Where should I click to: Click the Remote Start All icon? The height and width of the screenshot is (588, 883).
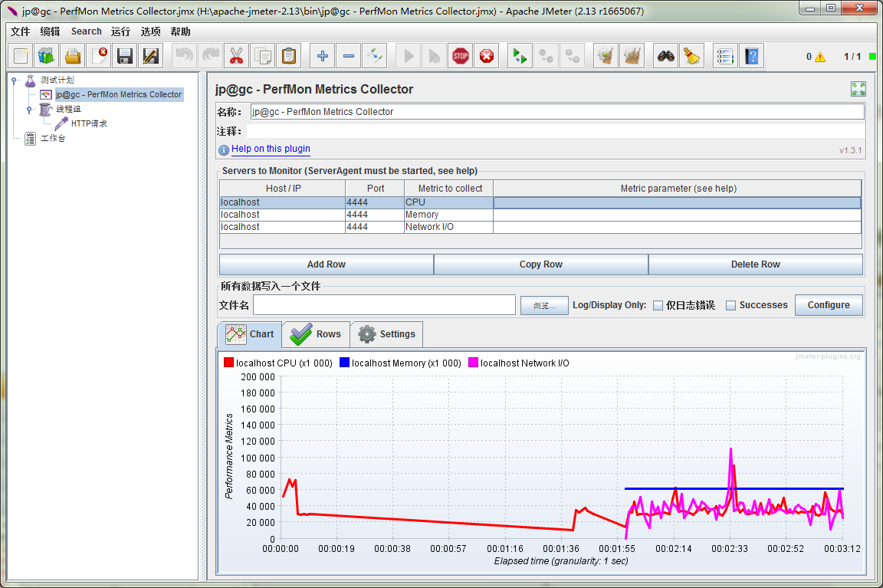[x=520, y=56]
